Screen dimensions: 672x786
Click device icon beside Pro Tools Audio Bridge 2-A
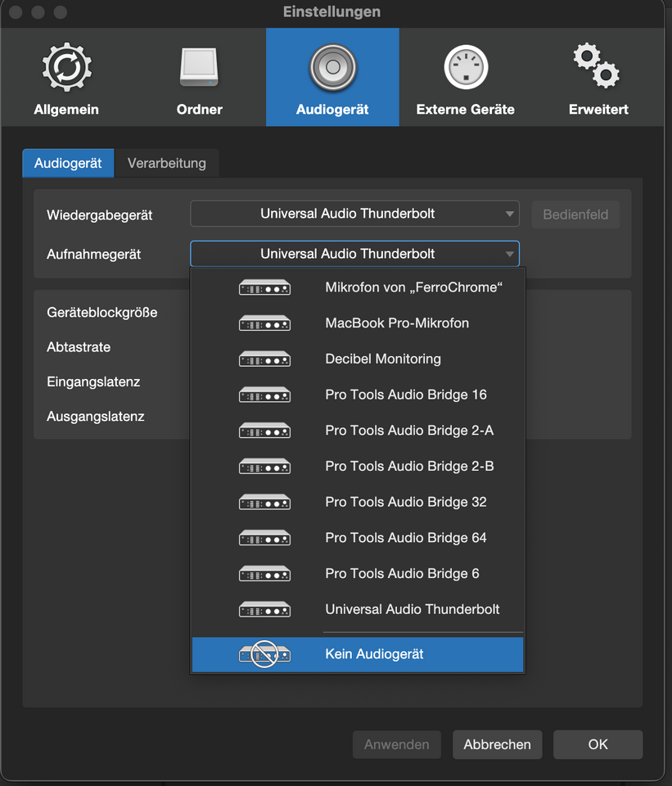(264, 431)
